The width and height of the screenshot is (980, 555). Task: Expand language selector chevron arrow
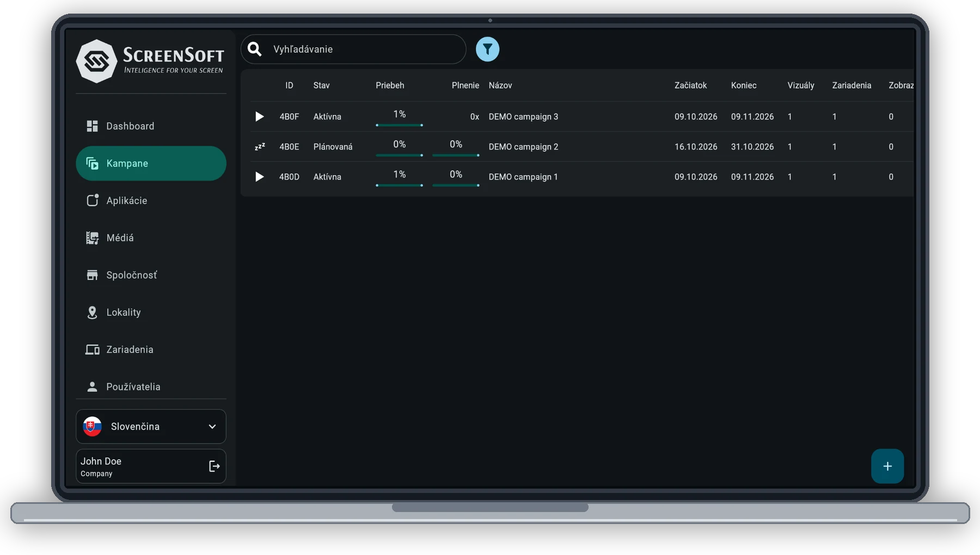(x=212, y=427)
